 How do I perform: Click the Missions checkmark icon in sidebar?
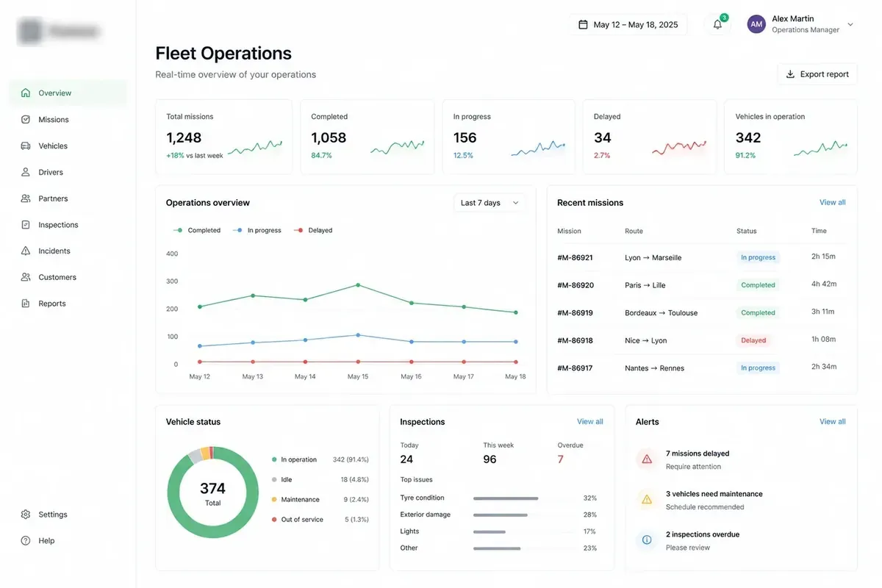click(x=26, y=120)
